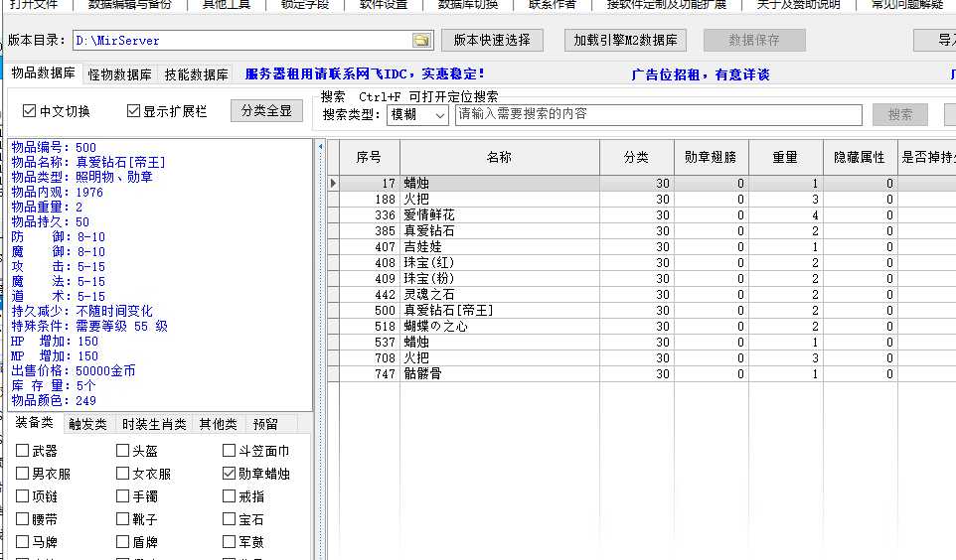
Task: Open the 搜索类型 dropdown showing 模糊
Action: point(417,115)
